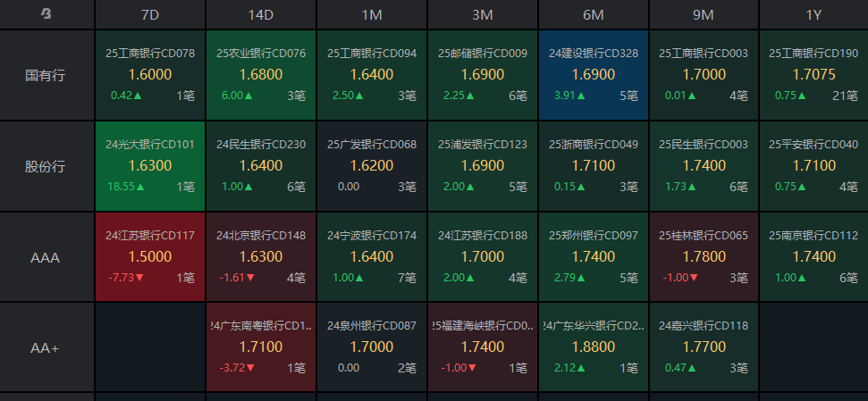Open the 25农业银行CD076 quote cell
The height and width of the screenshot is (401, 868).
pos(261,75)
